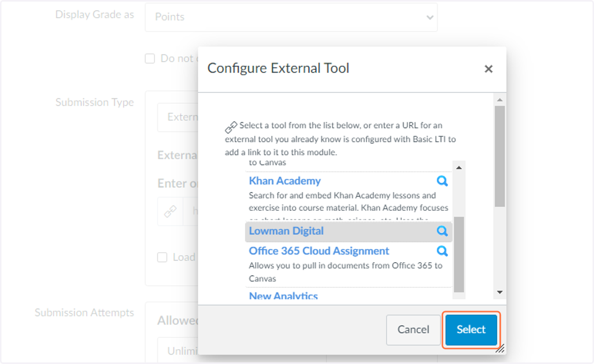Open the Display Grade as Points dropdown
The height and width of the screenshot is (364, 594).
(291, 17)
